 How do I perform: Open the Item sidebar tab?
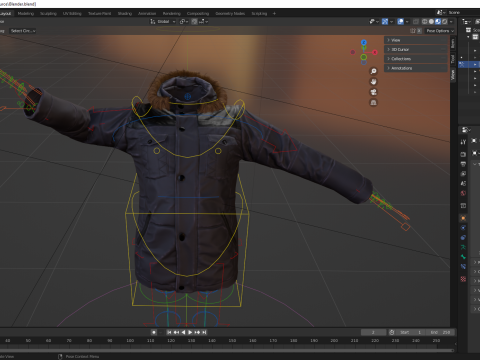[x=453, y=43]
